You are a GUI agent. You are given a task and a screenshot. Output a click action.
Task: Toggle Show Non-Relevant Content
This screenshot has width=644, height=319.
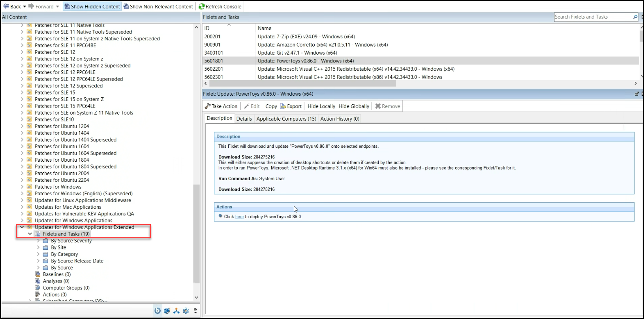158,7
